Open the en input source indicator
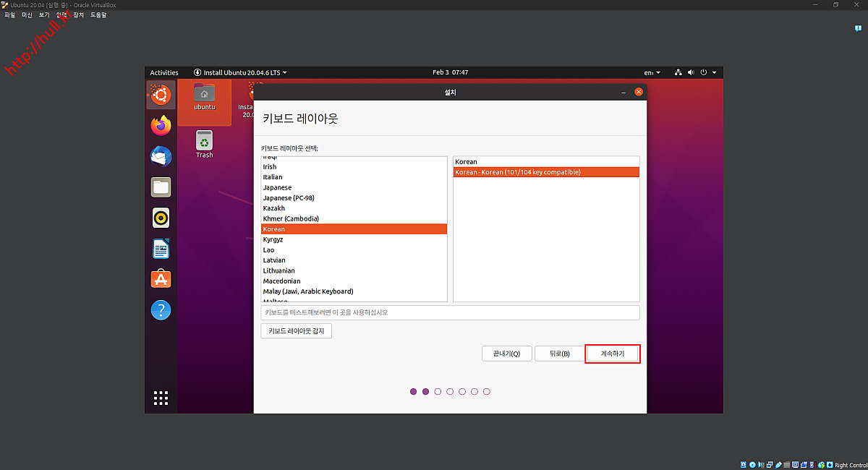The image size is (868, 470). click(652, 72)
